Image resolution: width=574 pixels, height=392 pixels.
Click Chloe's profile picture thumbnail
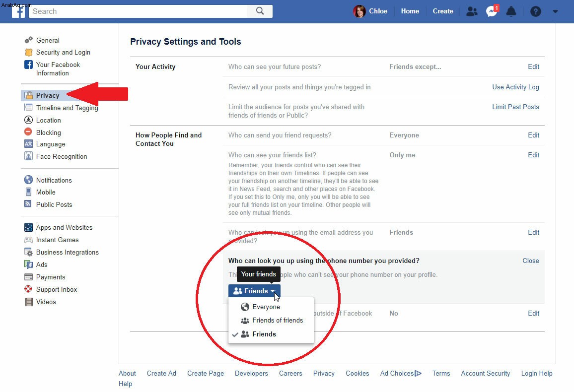coord(359,11)
